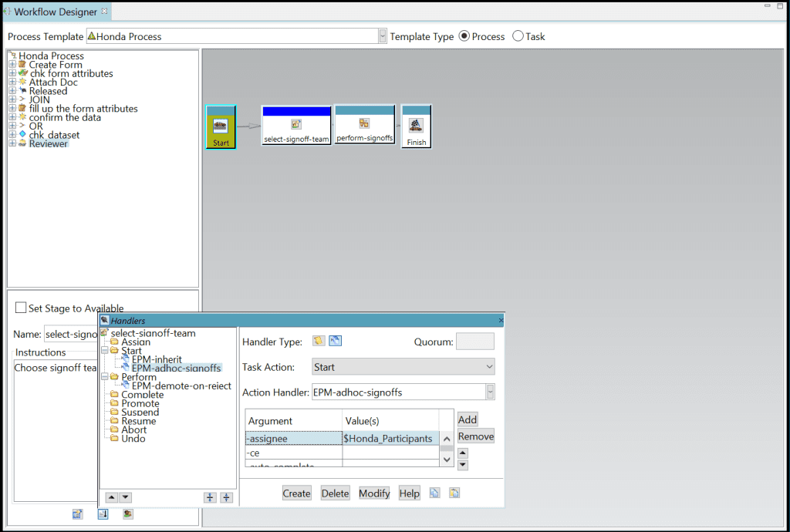The height and width of the screenshot is (532, 790).
Task: Choose the action handler type icon
Action: click(x=336, y=341)
